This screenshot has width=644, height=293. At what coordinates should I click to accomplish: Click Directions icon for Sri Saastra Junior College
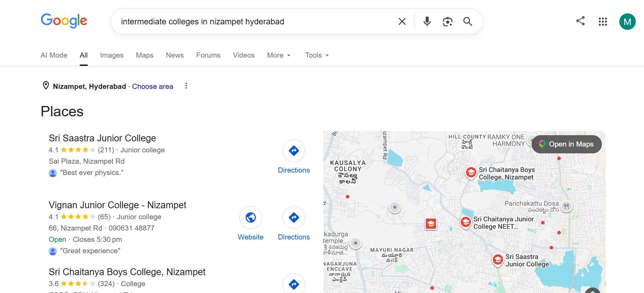point(294,151)
